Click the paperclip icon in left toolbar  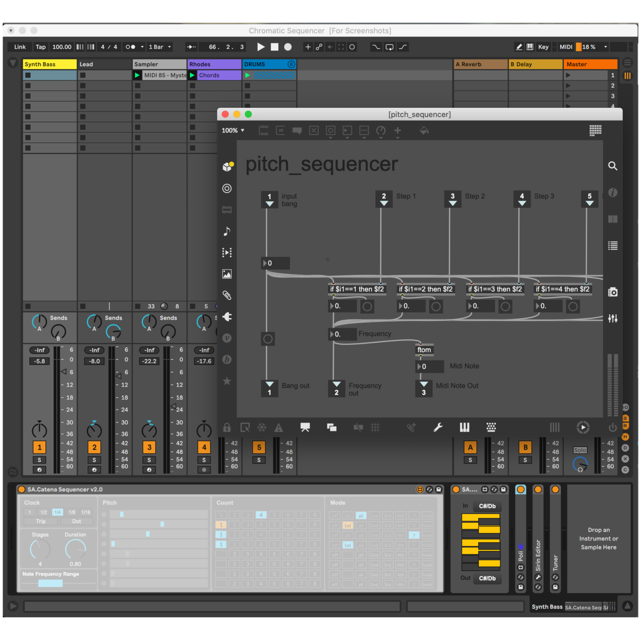click(227, 295)
